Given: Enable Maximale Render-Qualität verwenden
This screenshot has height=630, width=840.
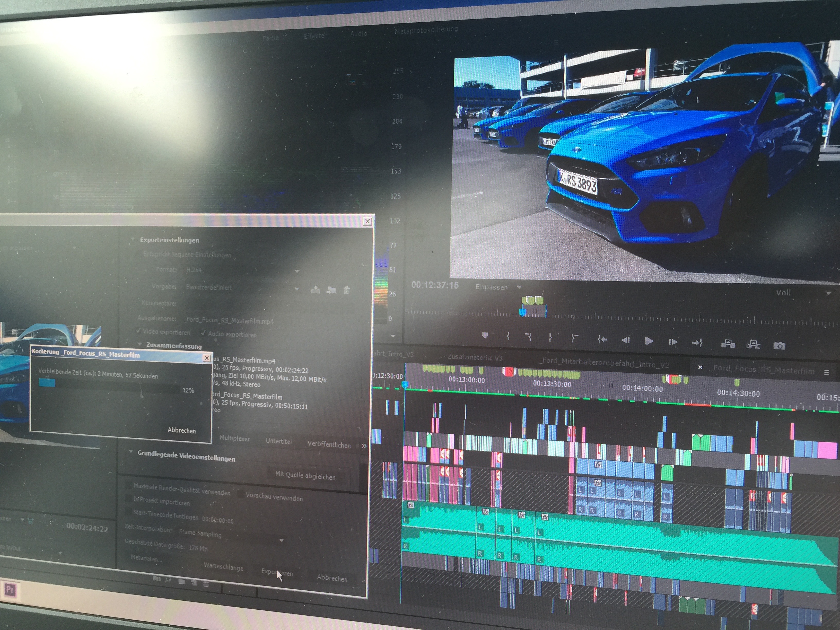Looking at the screenshot, I should pyautogui.click(x=129, y=485).
